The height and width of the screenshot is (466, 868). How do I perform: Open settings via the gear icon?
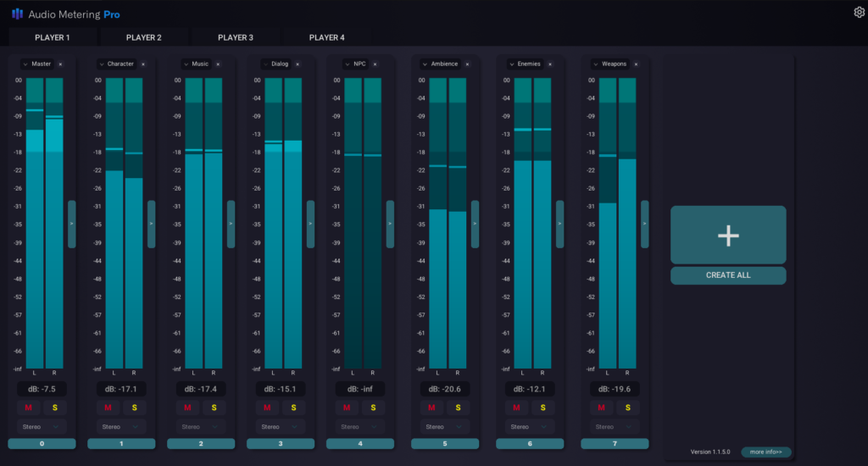(859, 12)
